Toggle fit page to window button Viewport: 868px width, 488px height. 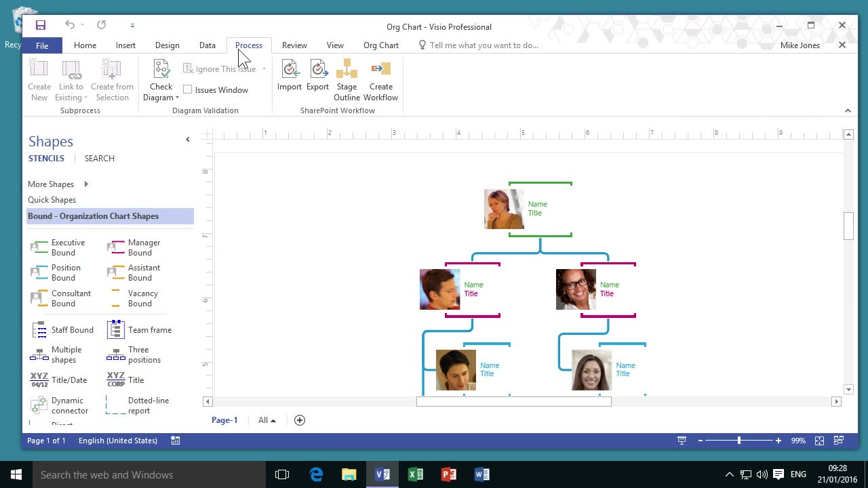point(819,441)
